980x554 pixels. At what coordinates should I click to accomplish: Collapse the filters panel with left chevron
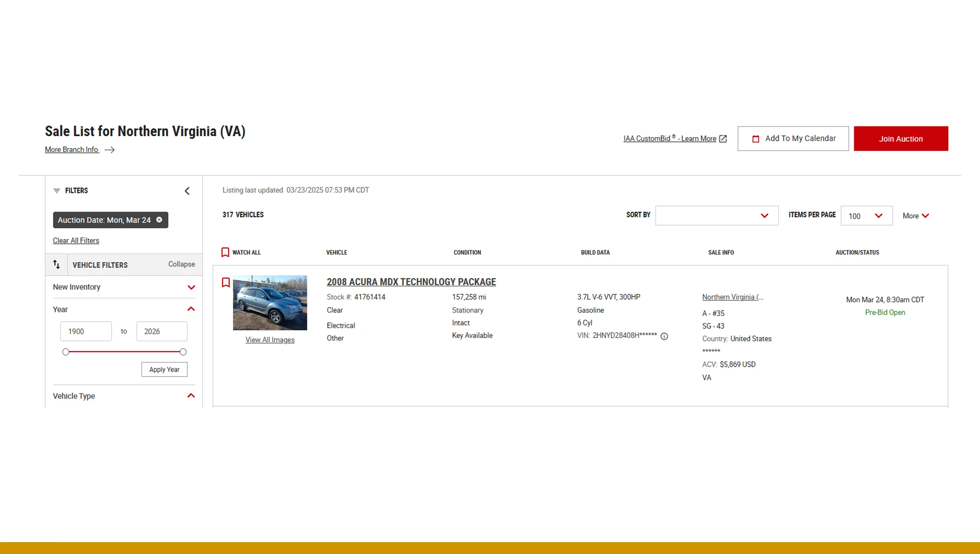pyautogui.click(x=187, y=191)
